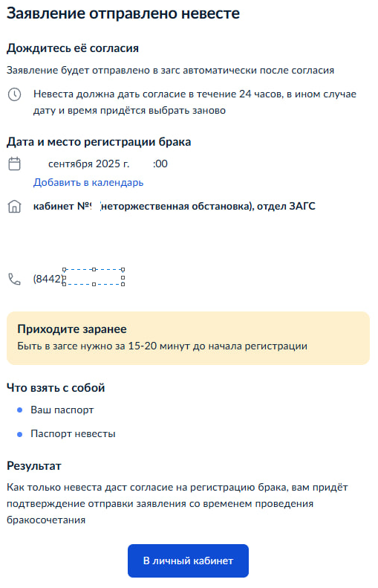The image size is (378, 588).
Task: Click the bottom-right handle of the dashed selection
Action: [x=123, y=284]
